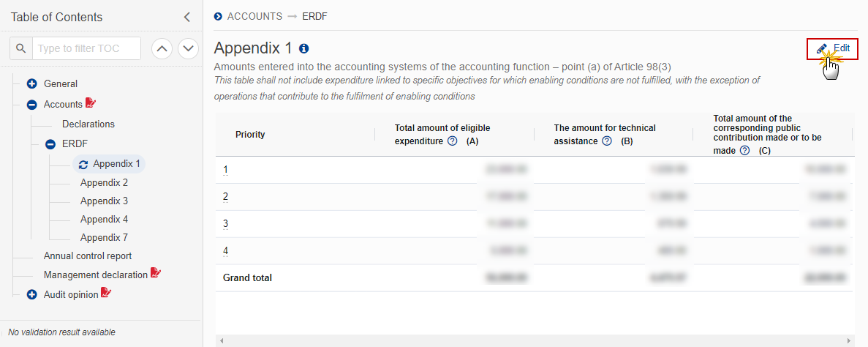This screenshot has width=868, height=347.
Task: Open help for Total amount of eligible expenditure
Action: pos(452,141)
